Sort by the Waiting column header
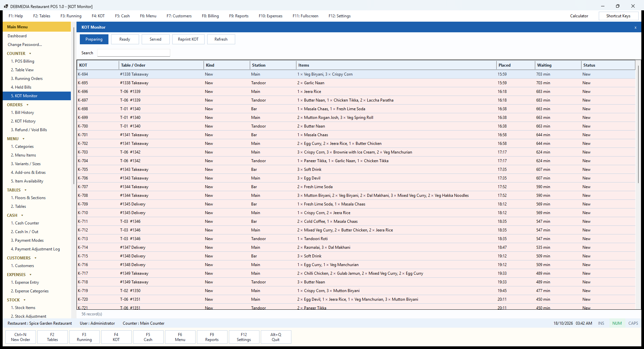The height and width of the screenshot is (349, 644). click(558, 65)
